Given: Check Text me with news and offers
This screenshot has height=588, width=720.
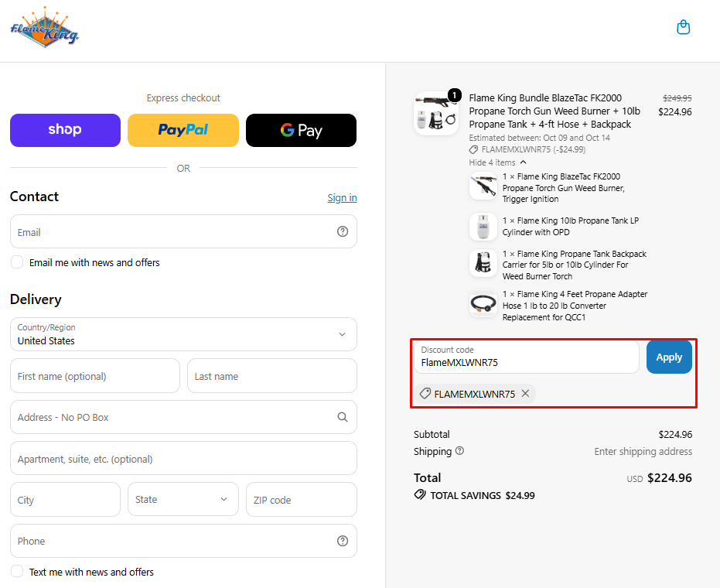Looking at the screenshot, I should click(x=17, y=572).
